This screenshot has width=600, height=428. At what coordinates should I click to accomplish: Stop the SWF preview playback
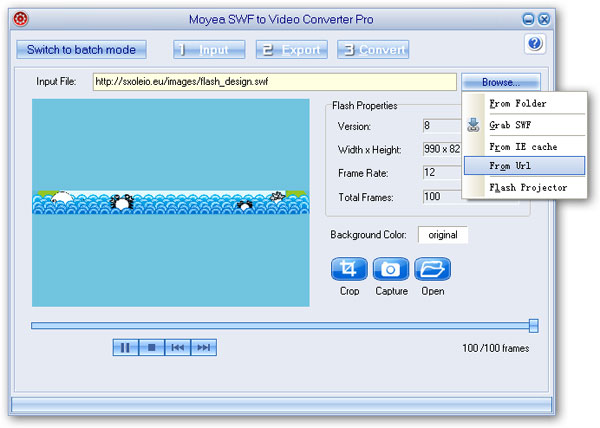pyautogui.click(x=152, y=347)
